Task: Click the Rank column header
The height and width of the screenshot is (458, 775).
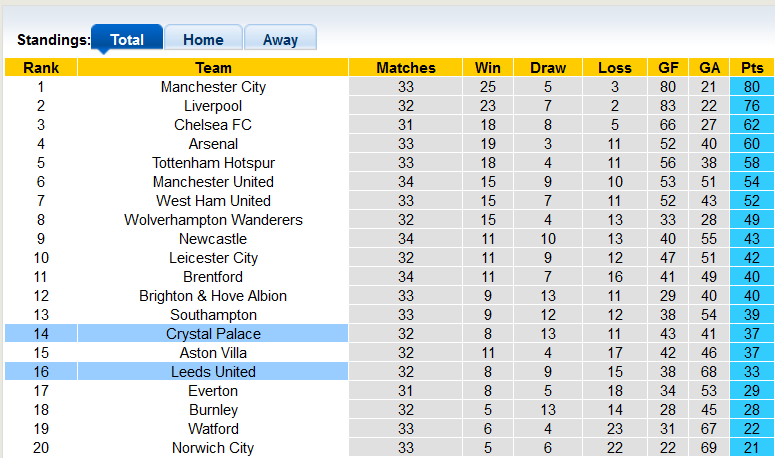Action: (x=41, y=68)
